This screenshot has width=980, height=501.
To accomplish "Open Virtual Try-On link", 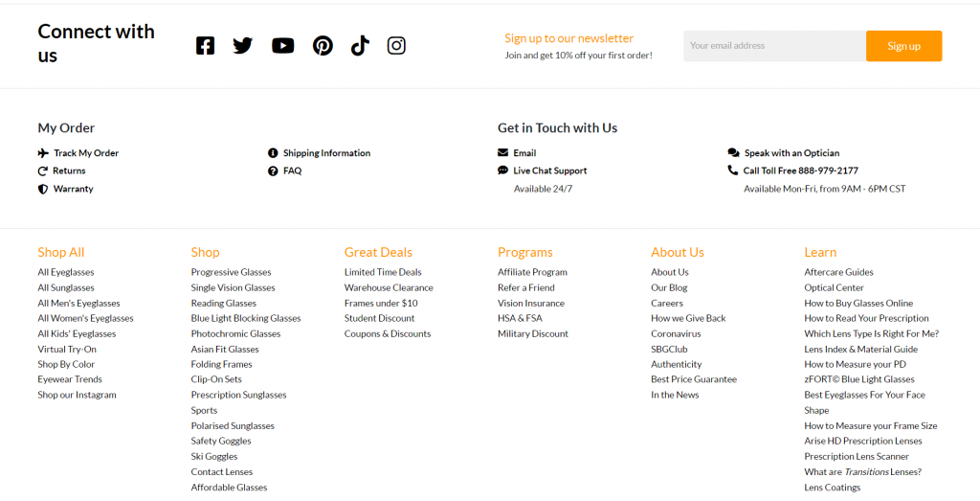I will [x=67, y=349].
